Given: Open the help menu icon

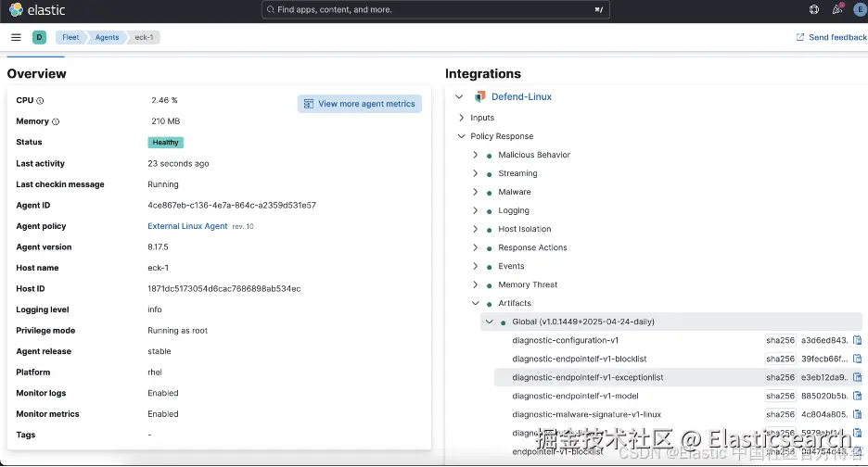Looking at the screenshot, I should 814,9.
